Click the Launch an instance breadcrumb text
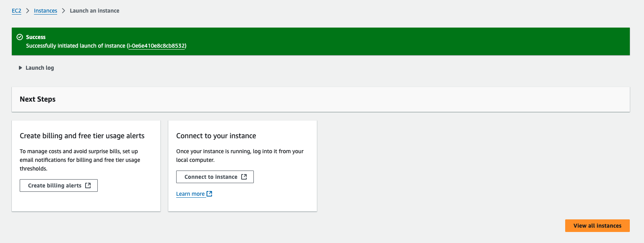Screen dimensions: 644x243 pos(95,11)
